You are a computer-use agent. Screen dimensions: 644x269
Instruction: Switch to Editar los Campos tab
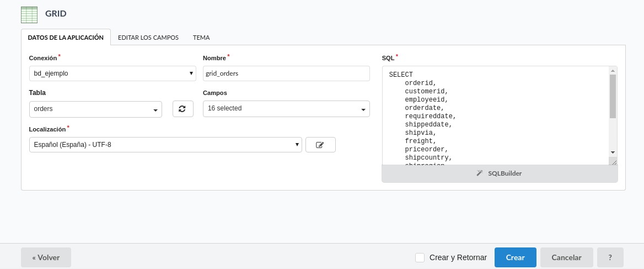148,38
